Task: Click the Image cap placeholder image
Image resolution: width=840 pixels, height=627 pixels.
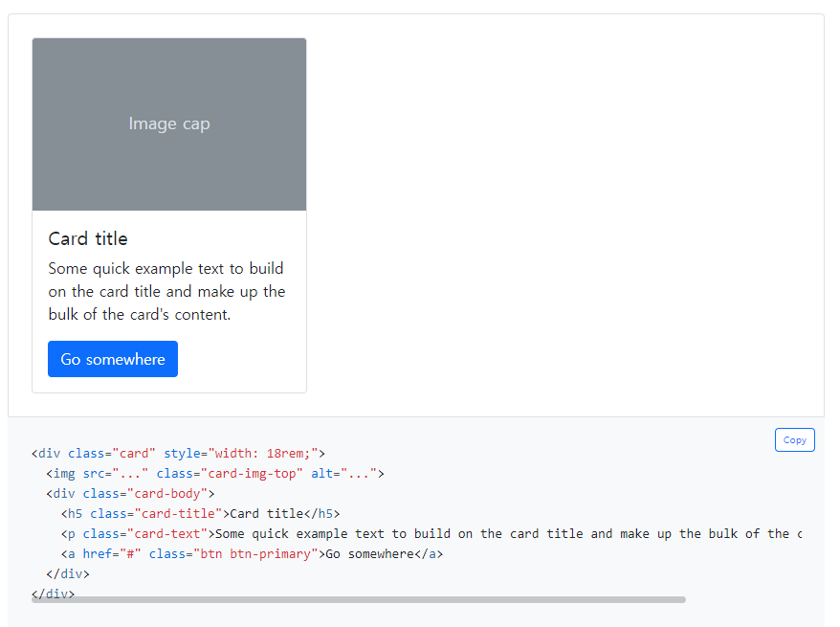Action: [169, 124]
